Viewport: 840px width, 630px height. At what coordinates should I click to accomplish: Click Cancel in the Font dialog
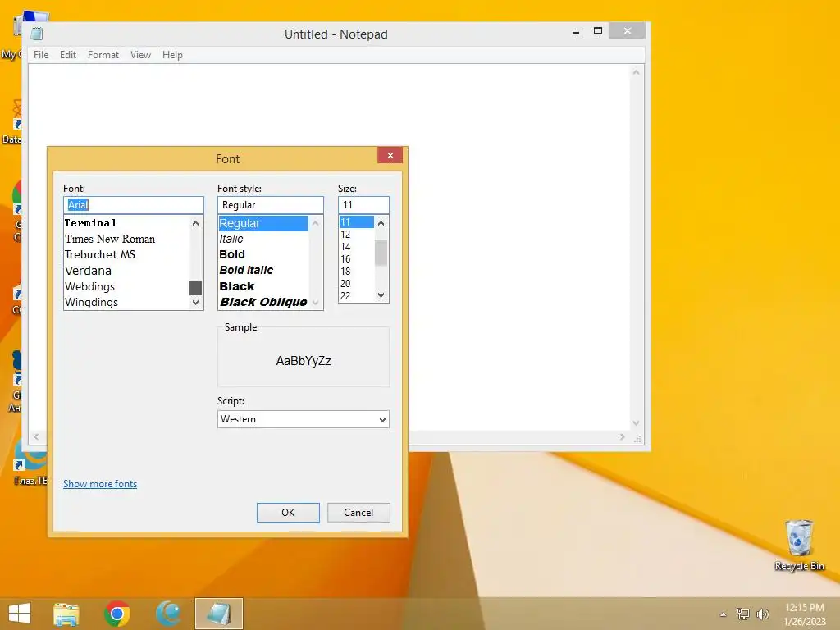[x=358, y=513]
